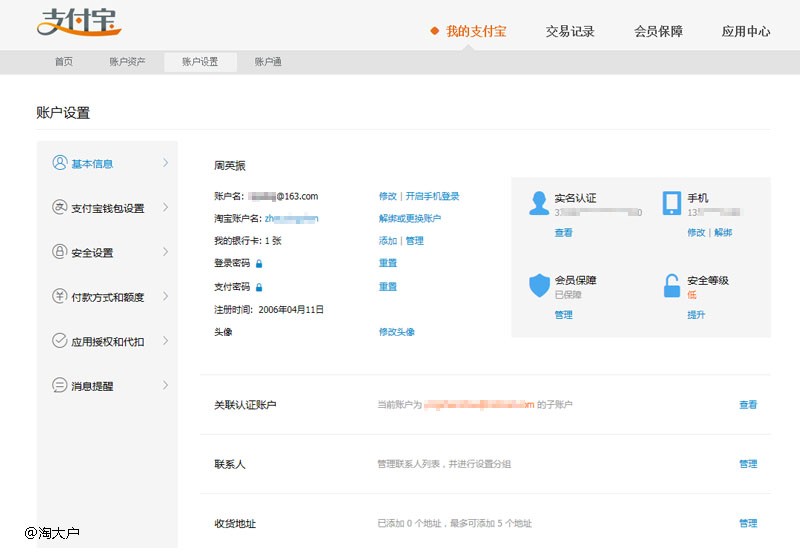
Task: Expand the 安全设置 chevron arrow
Action: (165, 251)
